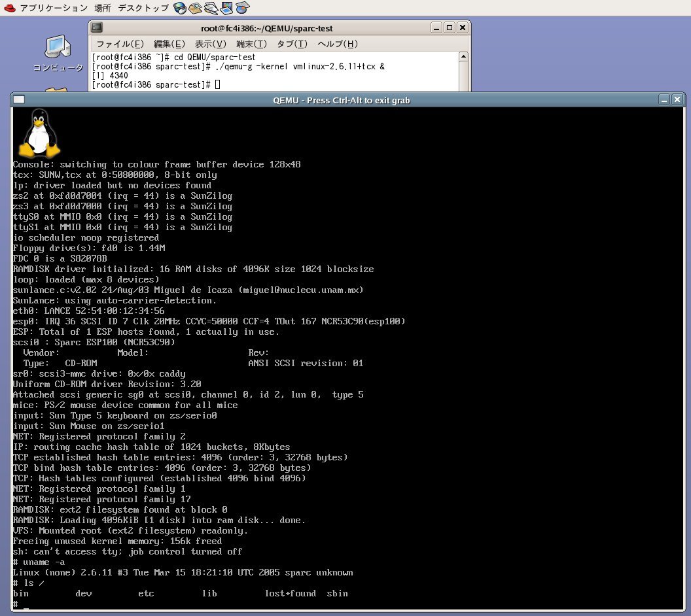Click the '[1] 4340' job line in terminal
691x616 pixels.
tap(110, 76)
